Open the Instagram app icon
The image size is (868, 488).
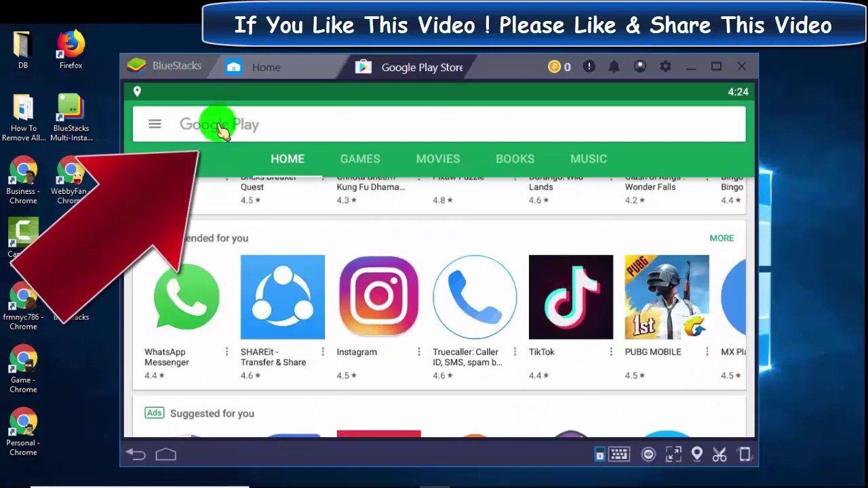[x=378, y=297]
